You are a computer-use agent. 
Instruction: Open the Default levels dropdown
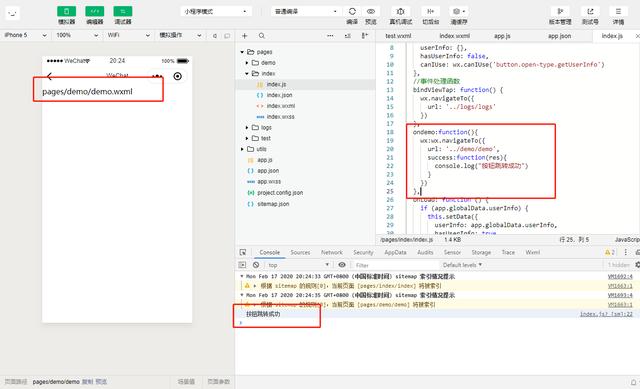tap(462, 265)
